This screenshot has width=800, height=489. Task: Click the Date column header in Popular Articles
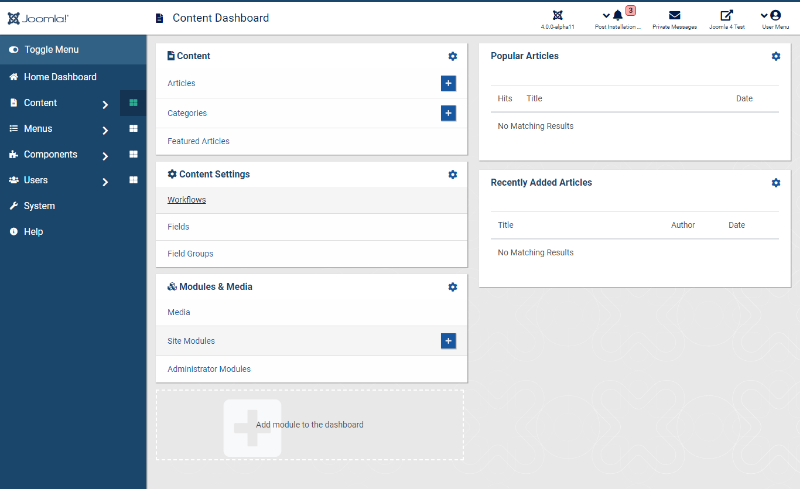[x=744, y=99]
